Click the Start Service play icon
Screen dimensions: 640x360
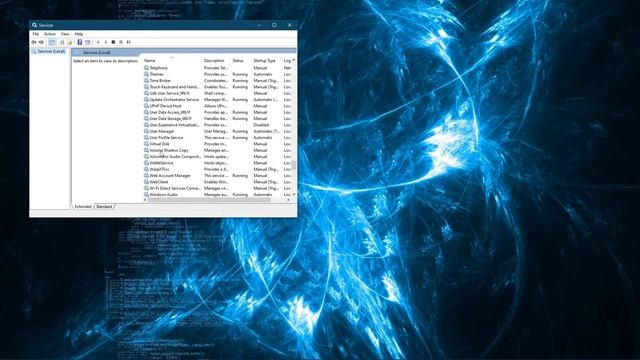point(98,42)
